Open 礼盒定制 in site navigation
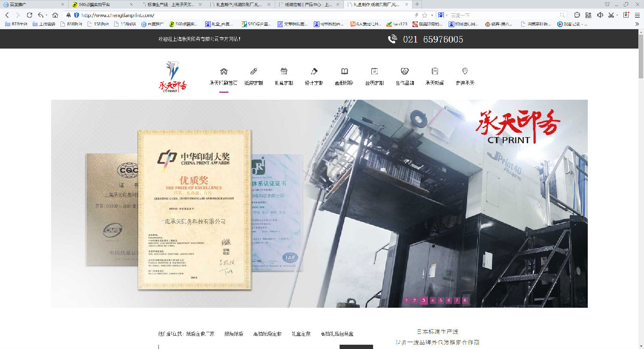The image size is (644, 349). pos(283,83)
